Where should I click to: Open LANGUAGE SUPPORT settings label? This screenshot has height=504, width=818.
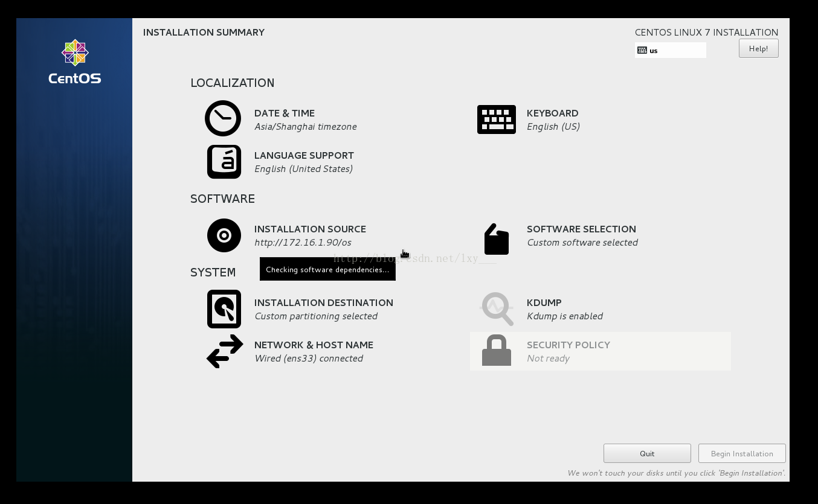tap(304, 156)
